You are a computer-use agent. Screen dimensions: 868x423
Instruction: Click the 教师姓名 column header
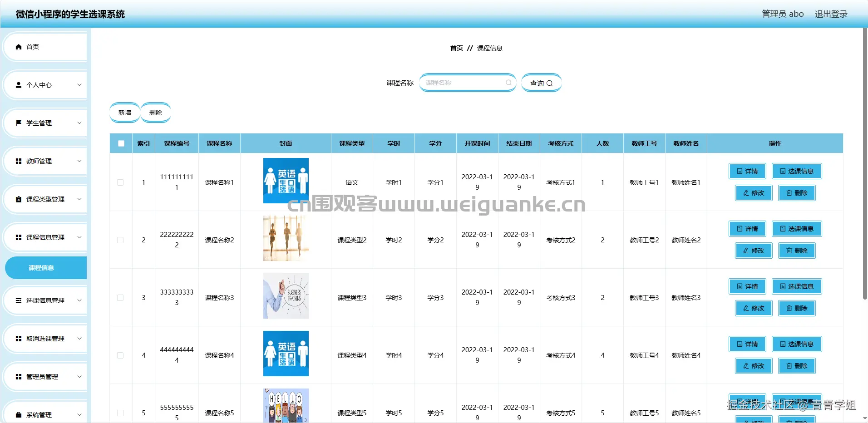coord(686,143)
